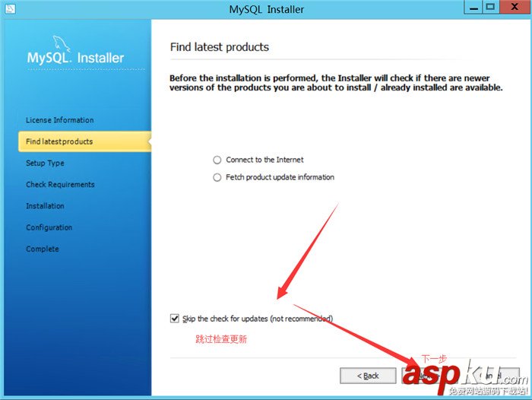Select the Installation step in sidebar
Image resolution: width=532 pixels, height=400 pixels.
45,206
